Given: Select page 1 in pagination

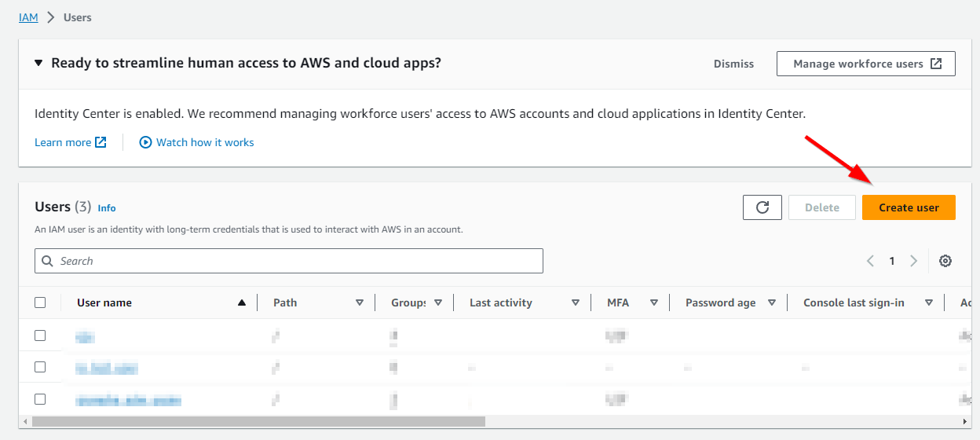Looking at the screenshot, I should point(892,261).
